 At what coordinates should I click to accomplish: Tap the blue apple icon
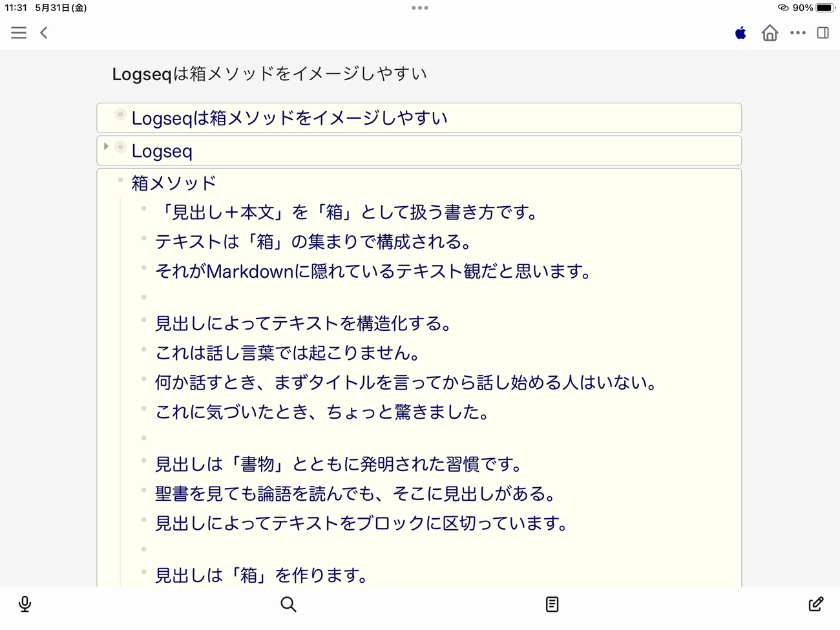740,33
